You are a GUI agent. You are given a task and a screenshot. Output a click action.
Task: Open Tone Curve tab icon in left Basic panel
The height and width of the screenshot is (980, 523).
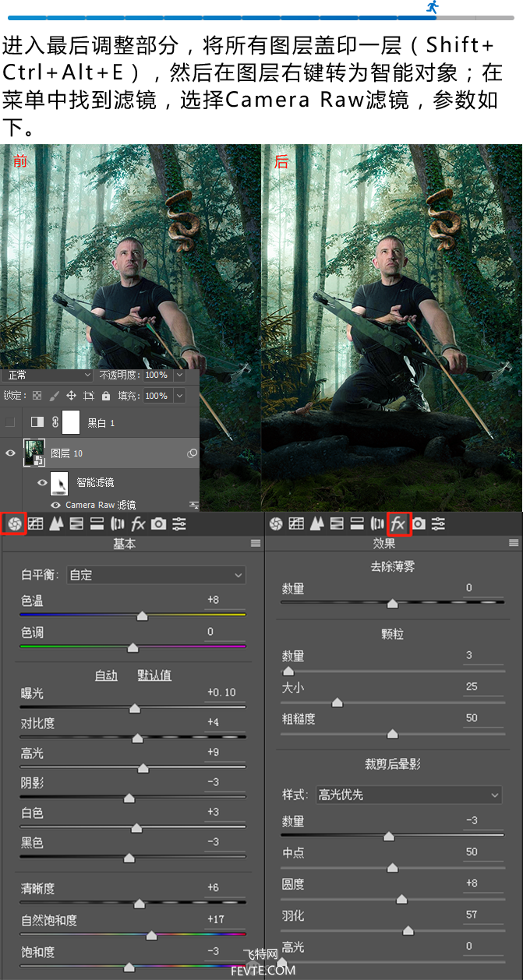click(x=36, y=523)
